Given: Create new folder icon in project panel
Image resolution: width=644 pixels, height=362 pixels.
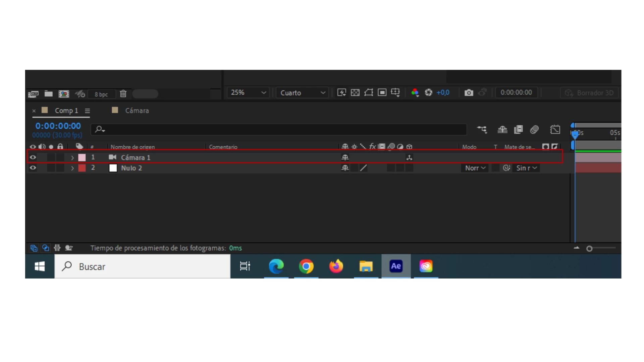Looking at the screenshot, I should (49, 94).
